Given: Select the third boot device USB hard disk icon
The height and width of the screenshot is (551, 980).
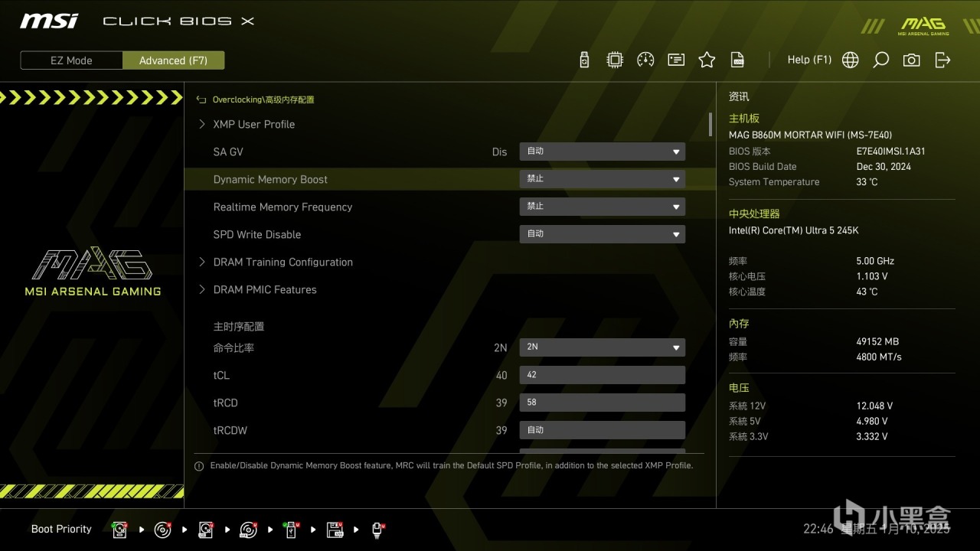Looking at the screenshot, I should (x=206, y=530).
